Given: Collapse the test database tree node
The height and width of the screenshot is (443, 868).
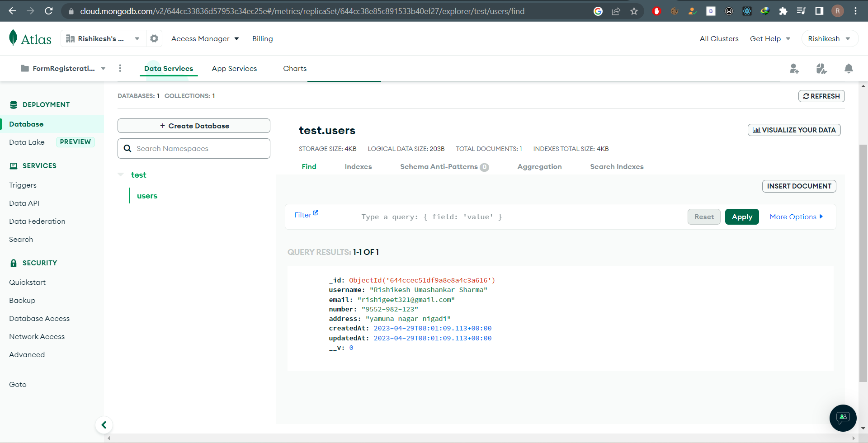Looking at the screenshot, I should [121, 174].
